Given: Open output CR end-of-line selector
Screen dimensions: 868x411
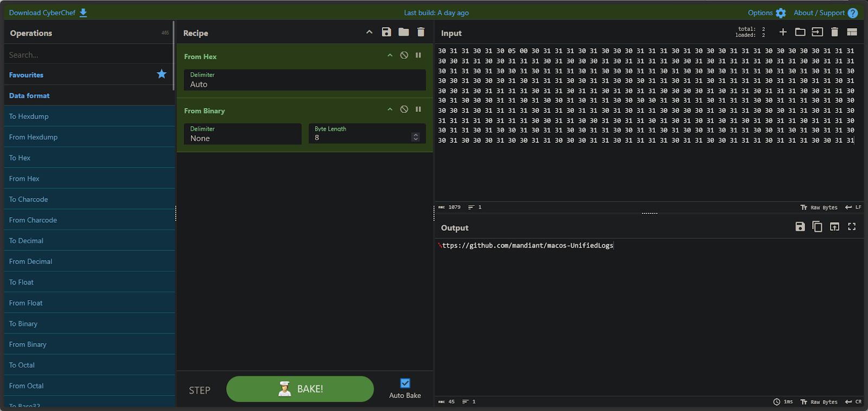Looking at the screenshot, I should tap(853, 402).
